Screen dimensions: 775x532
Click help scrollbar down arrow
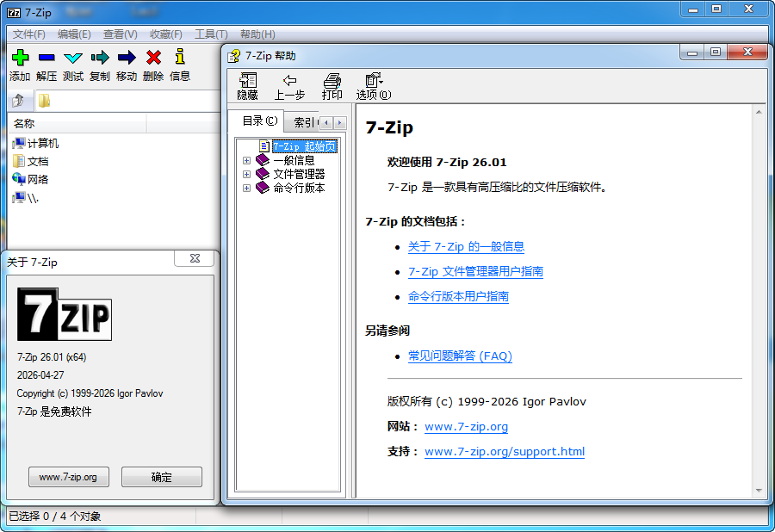pos(759,491)
